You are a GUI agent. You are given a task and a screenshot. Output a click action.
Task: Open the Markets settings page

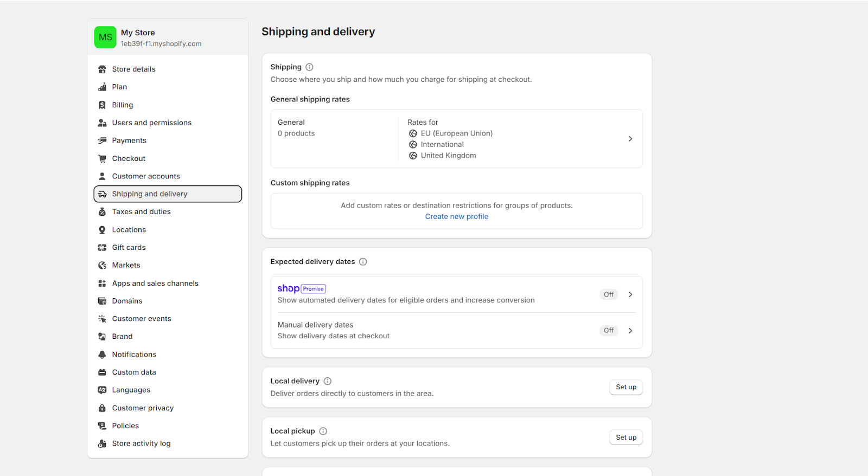tap(168, 266)
